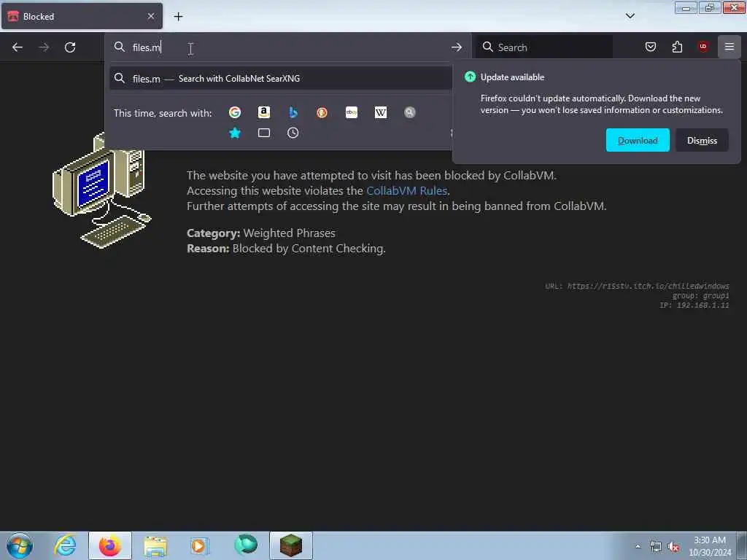Image resolution: width=747 pixels, height=560 pixels.
Task: Click the network tray icon
Action: [656, 547]
